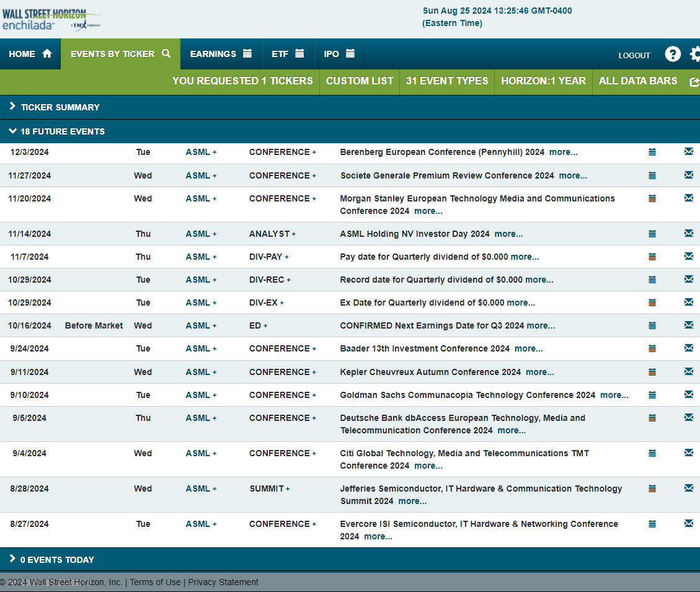Calendar icon for Citi Global Technology TMT row
The image size is (700, 592).
(652, 453)
